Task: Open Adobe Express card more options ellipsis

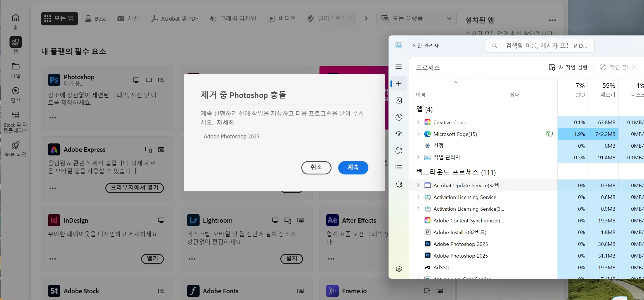Action: tap(53, 188)
